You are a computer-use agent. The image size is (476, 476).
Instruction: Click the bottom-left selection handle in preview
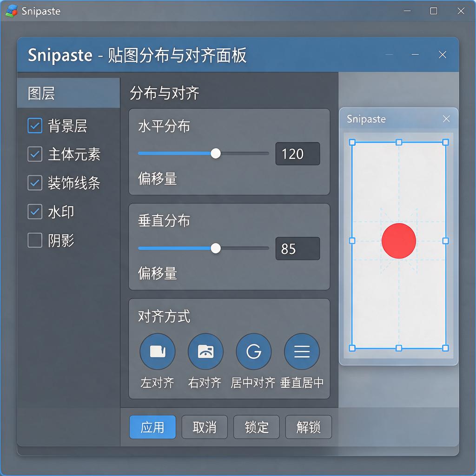coord(352,348)
